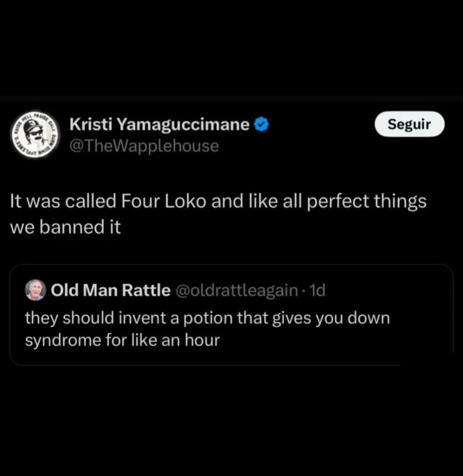Click the blue verified checkmark badge
The image size is (463, 476).
262,124
